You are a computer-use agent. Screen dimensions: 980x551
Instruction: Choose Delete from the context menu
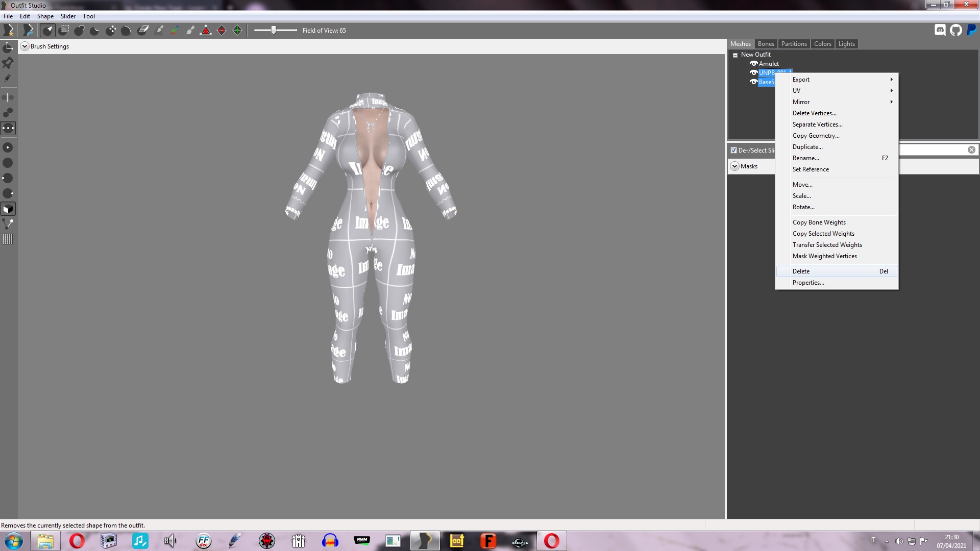click(837, 271)
